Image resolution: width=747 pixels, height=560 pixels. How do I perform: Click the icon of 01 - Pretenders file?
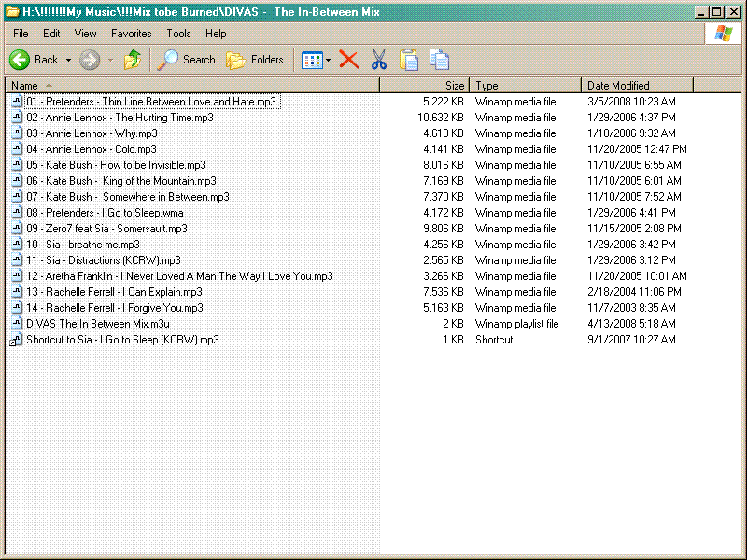(17, 102)
